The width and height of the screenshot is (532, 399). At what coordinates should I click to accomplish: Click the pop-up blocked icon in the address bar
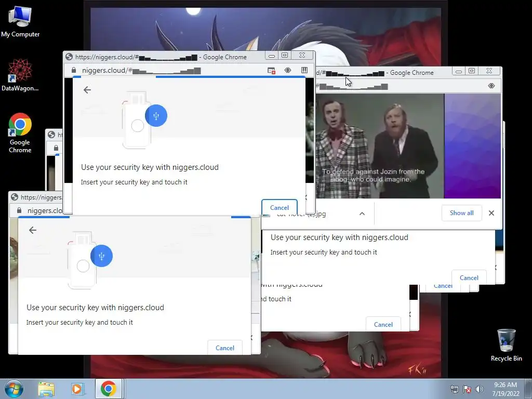tap(271, 70)
